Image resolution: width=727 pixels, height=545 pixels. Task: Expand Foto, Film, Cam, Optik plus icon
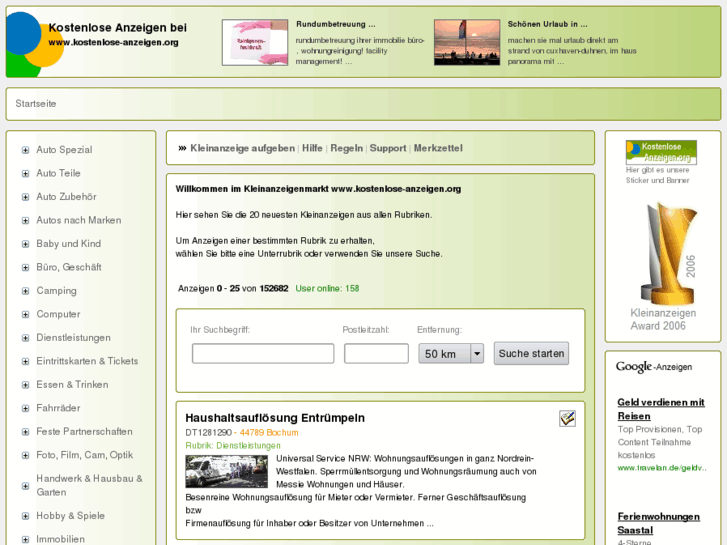tap(26, 455)
